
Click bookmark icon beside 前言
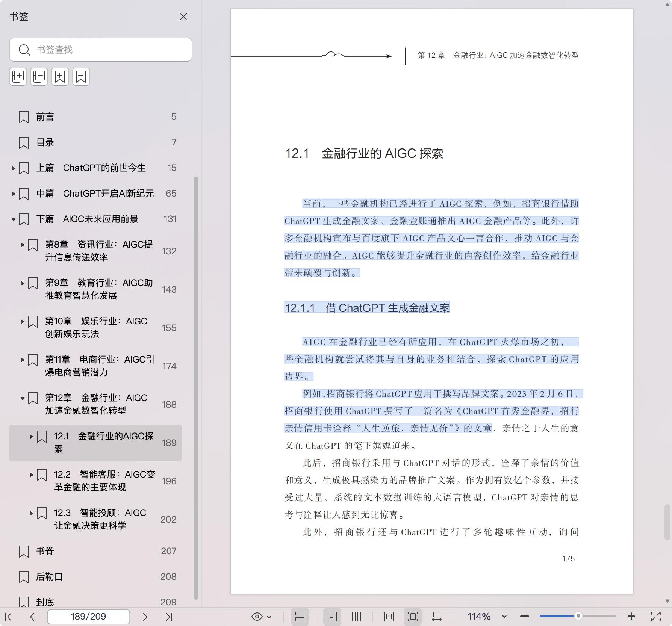24,117
